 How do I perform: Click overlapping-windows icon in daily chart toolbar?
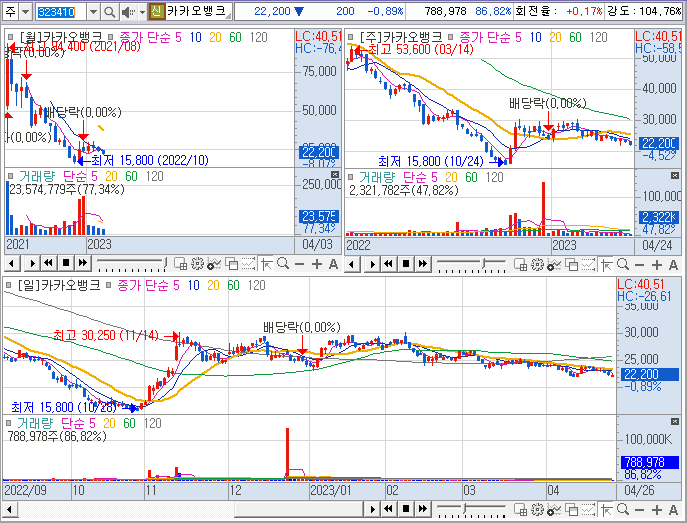[571, 509]
